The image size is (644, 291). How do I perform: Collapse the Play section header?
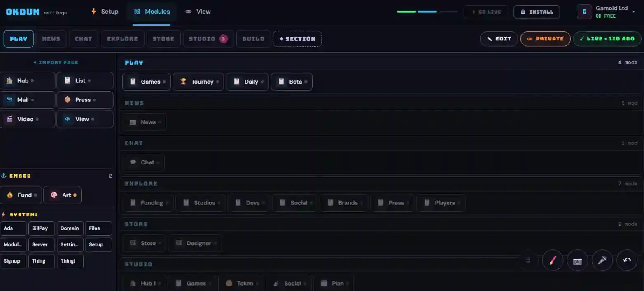pyautogui.click(x=381, y=63)
